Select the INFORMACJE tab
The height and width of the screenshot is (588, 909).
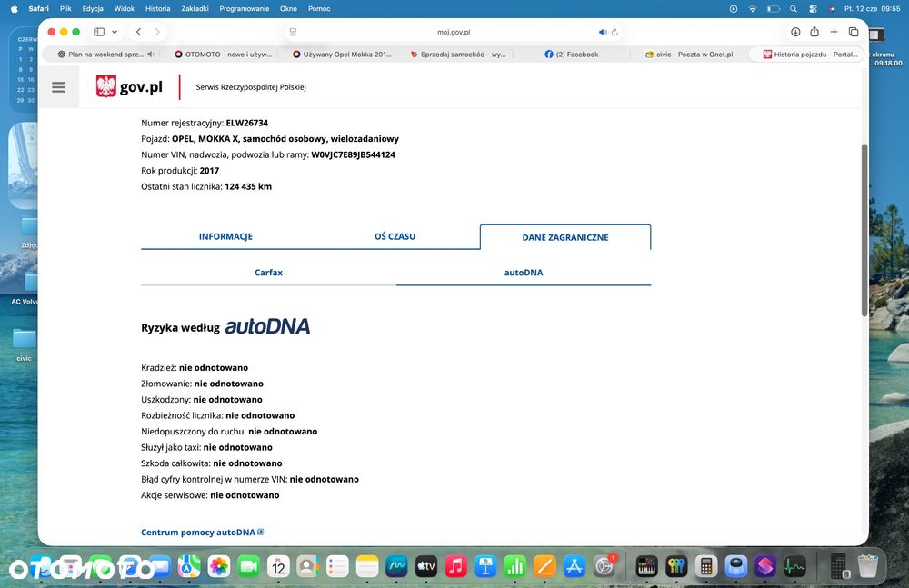(x=225, y=236)
